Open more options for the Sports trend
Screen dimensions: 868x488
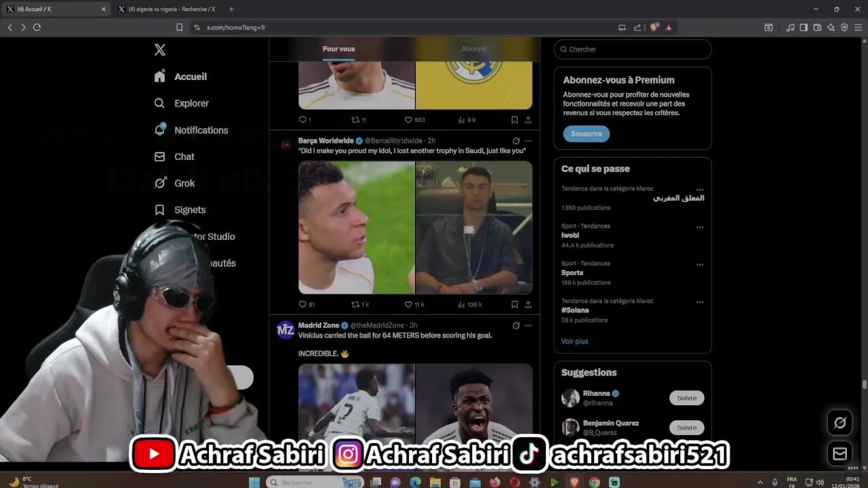point(700,264)
